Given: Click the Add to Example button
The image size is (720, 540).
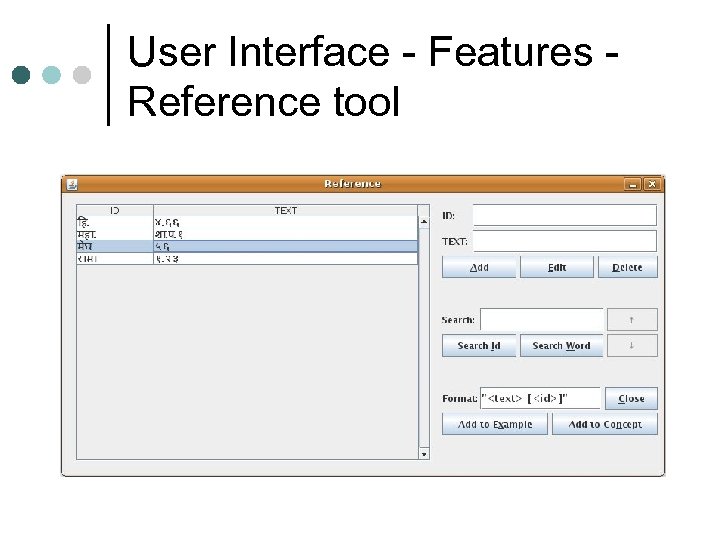Looking at the screenshot, I should coord(495,424).
